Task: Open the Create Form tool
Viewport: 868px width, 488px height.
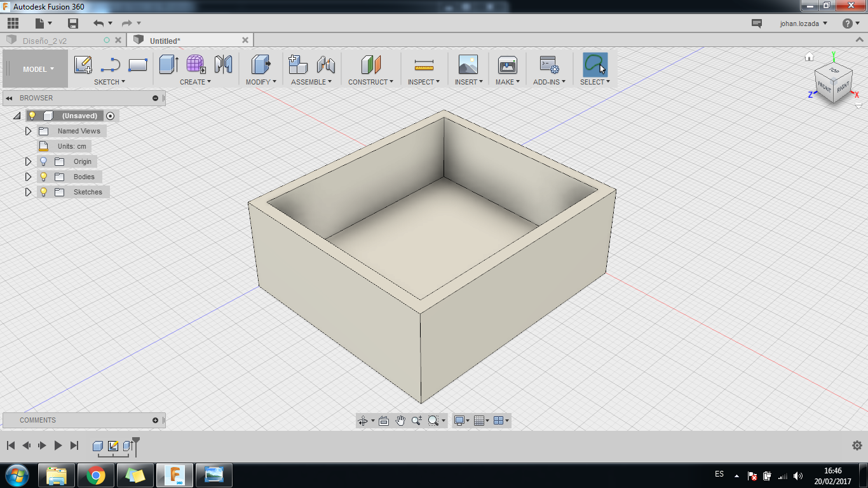Action: point(196,65)
